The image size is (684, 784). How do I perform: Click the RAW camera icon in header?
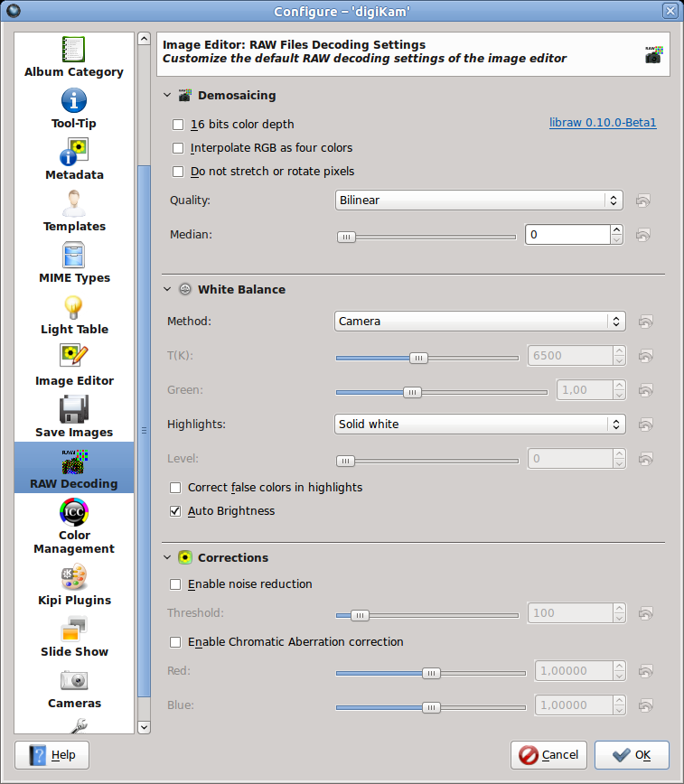pyautogui.click(x=653, y=54)
